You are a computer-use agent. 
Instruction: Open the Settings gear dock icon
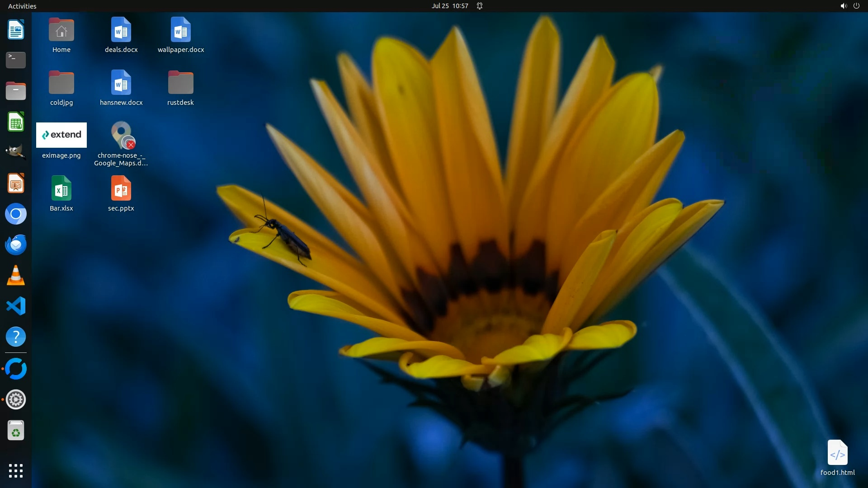(x=16, y=400)
